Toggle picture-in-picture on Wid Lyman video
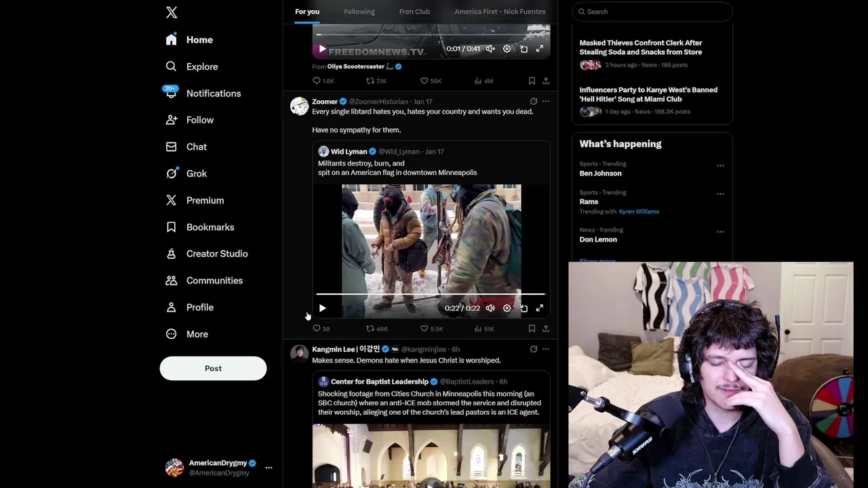 coord(524,308)
